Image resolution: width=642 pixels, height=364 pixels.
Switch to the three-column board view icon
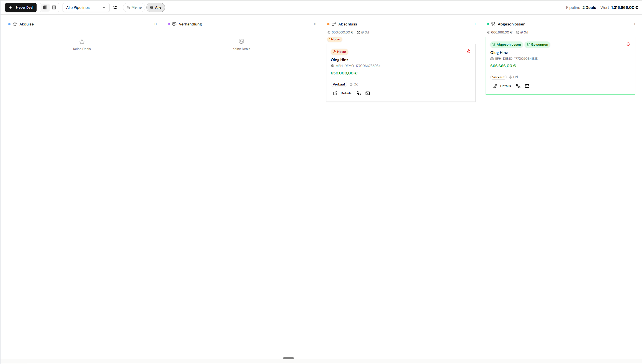tap(45, 7)
